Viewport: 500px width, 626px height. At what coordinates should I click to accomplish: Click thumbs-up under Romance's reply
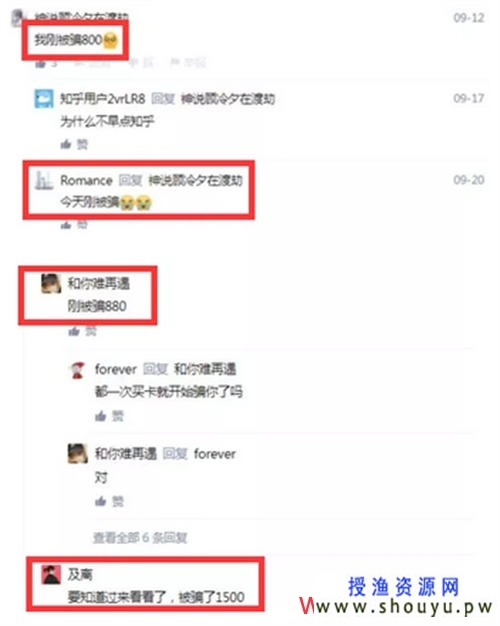pos(74,225)
